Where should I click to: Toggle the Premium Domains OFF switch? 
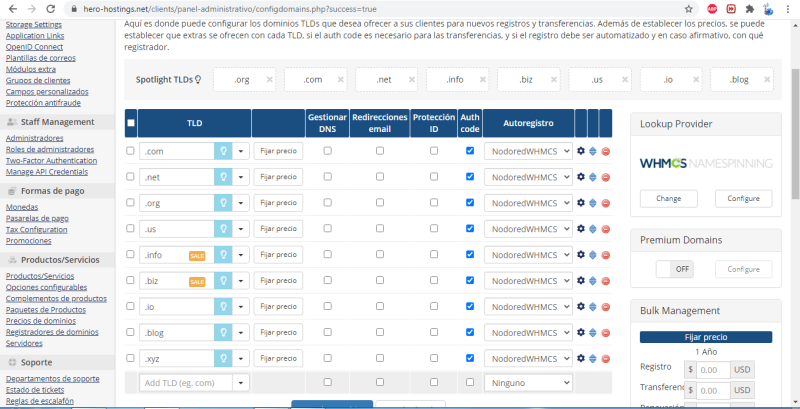click(674, 269)
